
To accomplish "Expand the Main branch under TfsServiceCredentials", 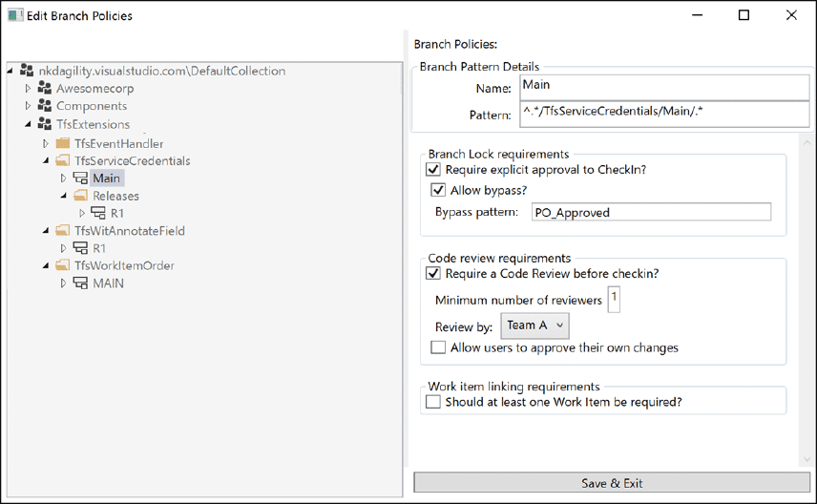I will click(x=64, y=178).
